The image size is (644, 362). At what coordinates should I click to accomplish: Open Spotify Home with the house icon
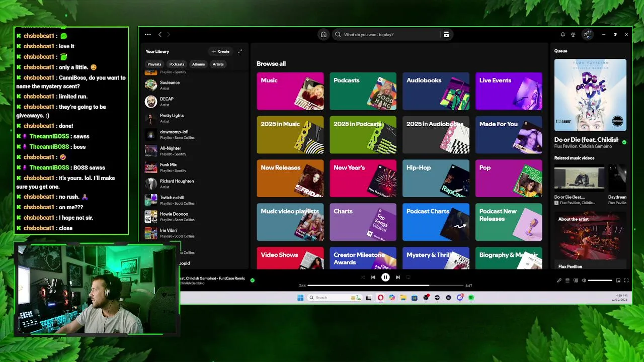pyautogui.click(x=324, y=35)
